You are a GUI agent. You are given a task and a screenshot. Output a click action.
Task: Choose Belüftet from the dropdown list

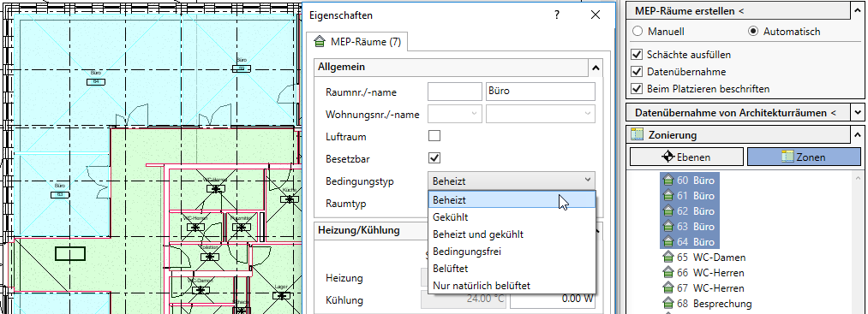(512, 269)
